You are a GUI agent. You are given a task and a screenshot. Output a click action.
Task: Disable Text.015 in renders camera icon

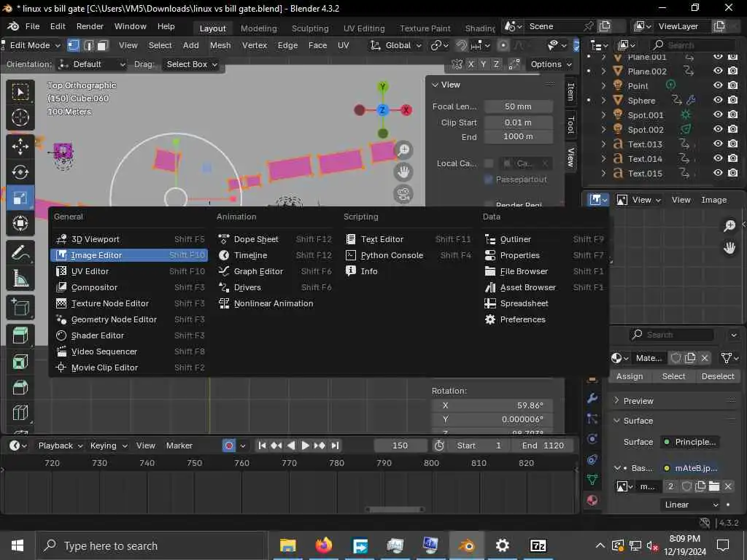click(732, 173)
